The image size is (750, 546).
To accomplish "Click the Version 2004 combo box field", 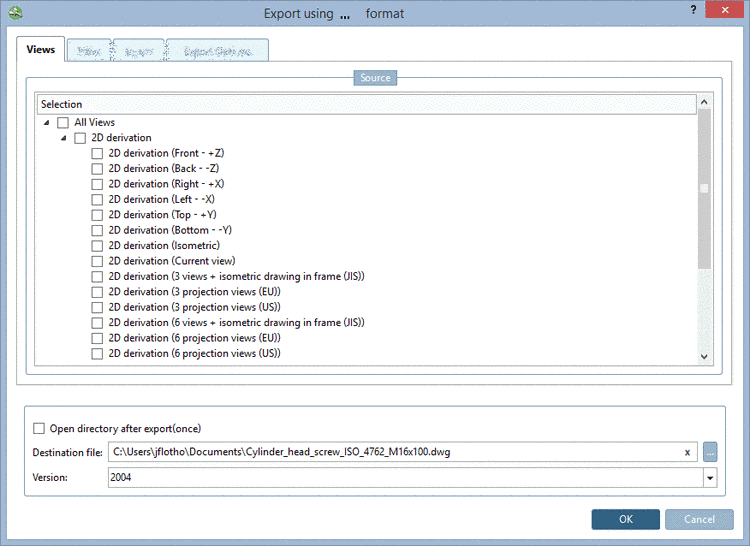I will [x=412, y=478].
